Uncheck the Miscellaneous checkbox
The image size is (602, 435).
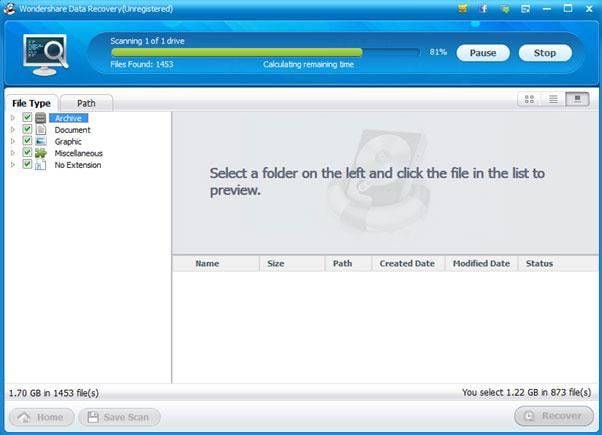pyautogui.click(x=27, y=152)
